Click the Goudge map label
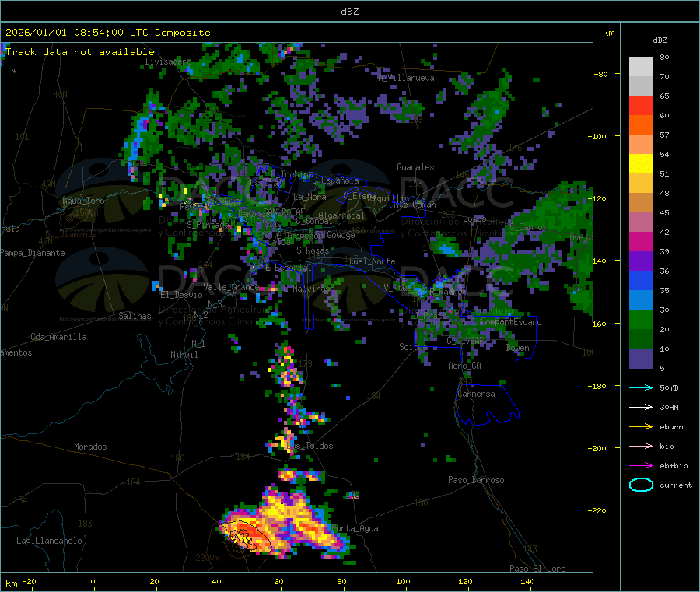The height and width of the screenshot is (592, 700). click(x=341, y=235)
